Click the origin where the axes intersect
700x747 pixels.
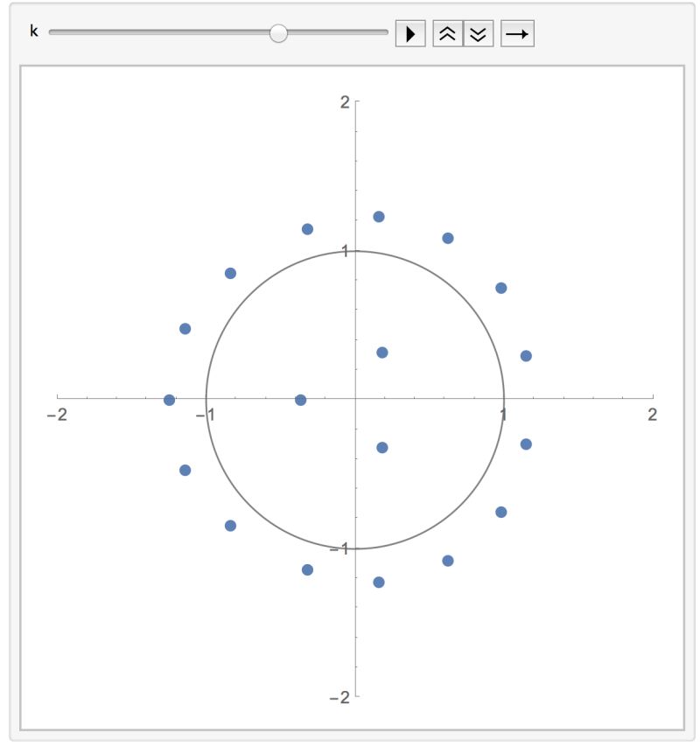point(354,398)
